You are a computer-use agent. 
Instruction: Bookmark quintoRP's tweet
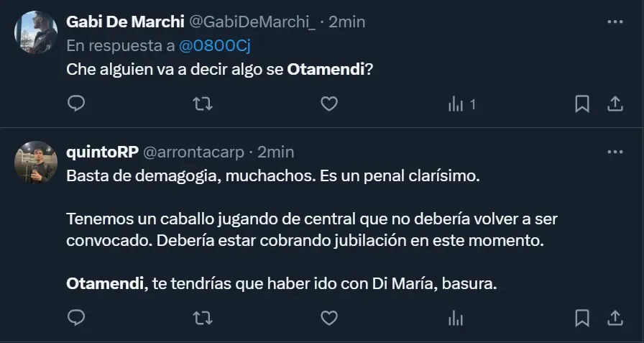click(582, 317)
